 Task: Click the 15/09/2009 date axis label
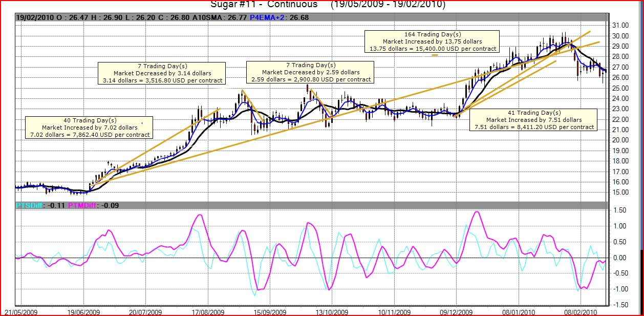tap(270, 311)
